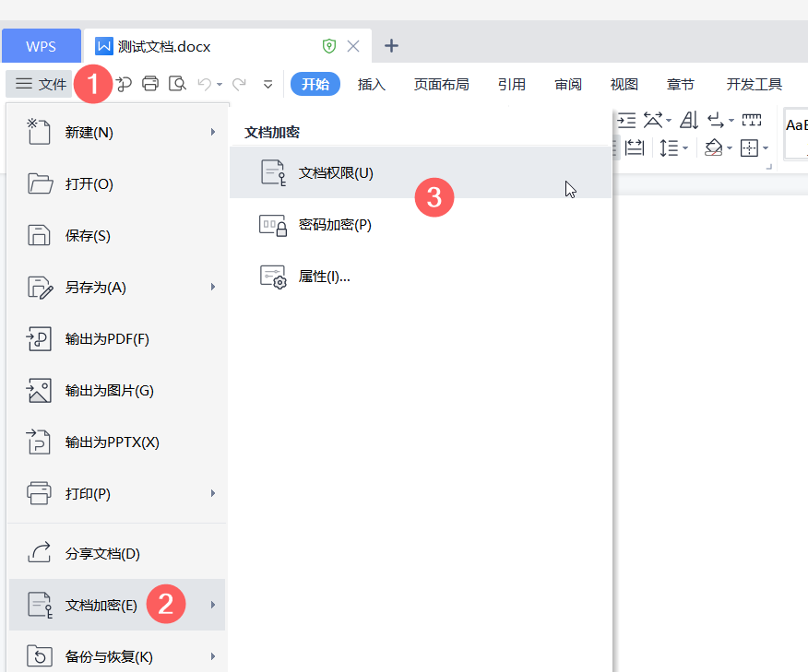808x672 pixels.
Task: Switch to the WPS home tab
Action: coord(42,46)
